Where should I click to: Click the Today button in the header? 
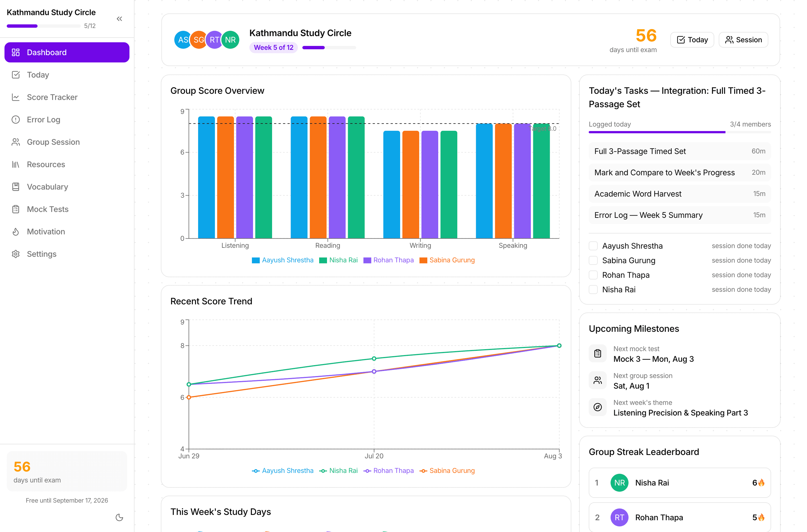pyautogui.click(x=692, y=40)
